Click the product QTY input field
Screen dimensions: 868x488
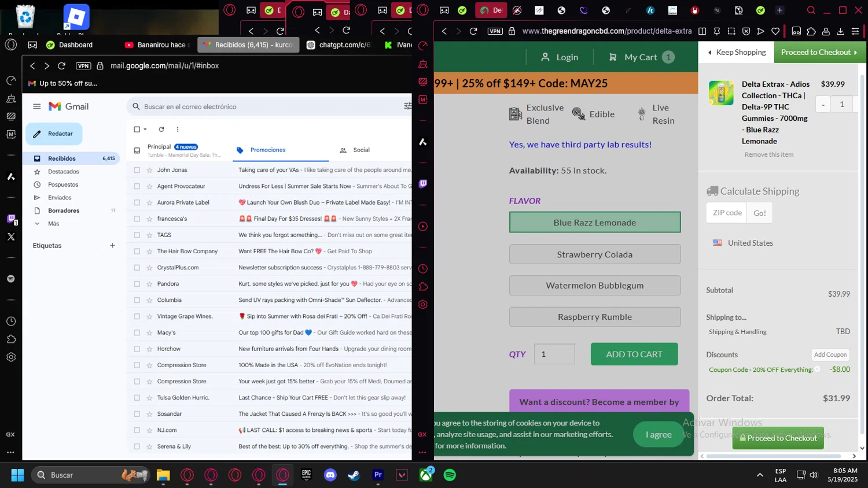pyautogui.click(x=554, y=354)
